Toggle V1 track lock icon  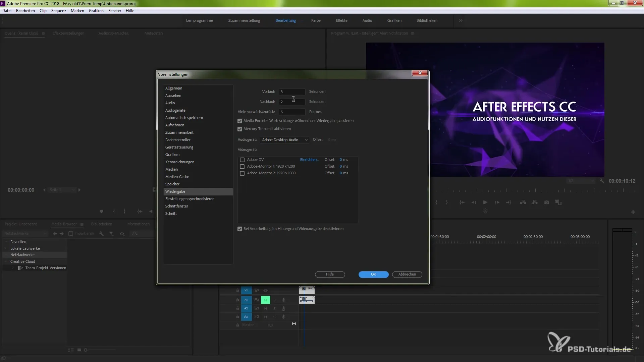point(237,290)
